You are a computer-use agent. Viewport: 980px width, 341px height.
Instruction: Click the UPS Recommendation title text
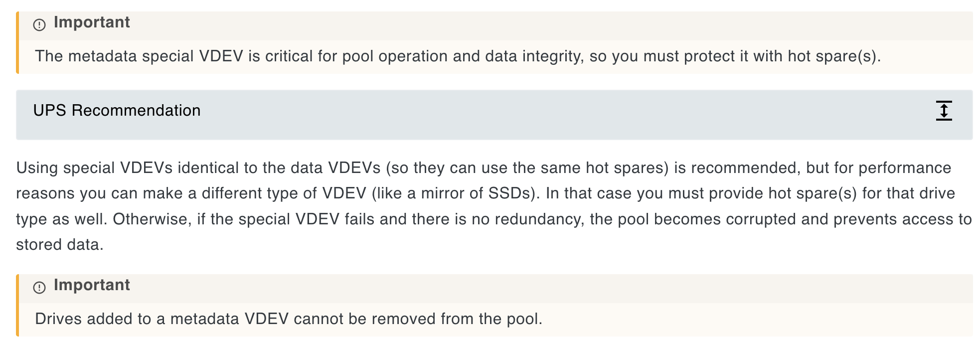click(117, 111)
